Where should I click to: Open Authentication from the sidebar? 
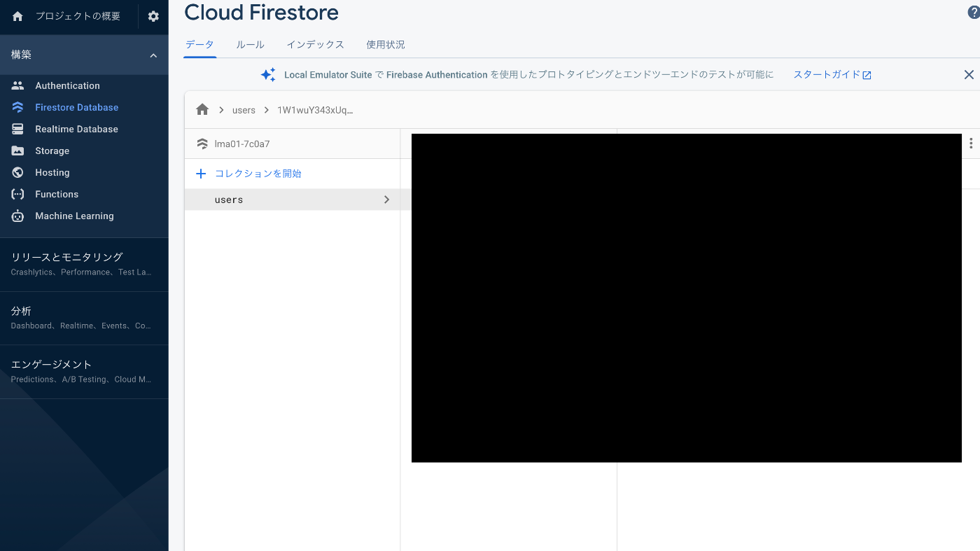coord(68,85)
